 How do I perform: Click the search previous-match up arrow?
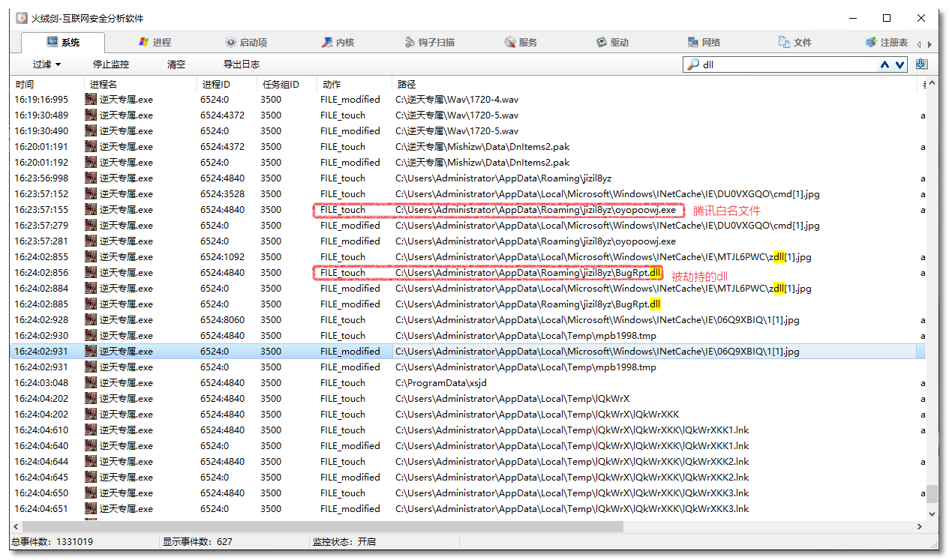tap(885, 65)
